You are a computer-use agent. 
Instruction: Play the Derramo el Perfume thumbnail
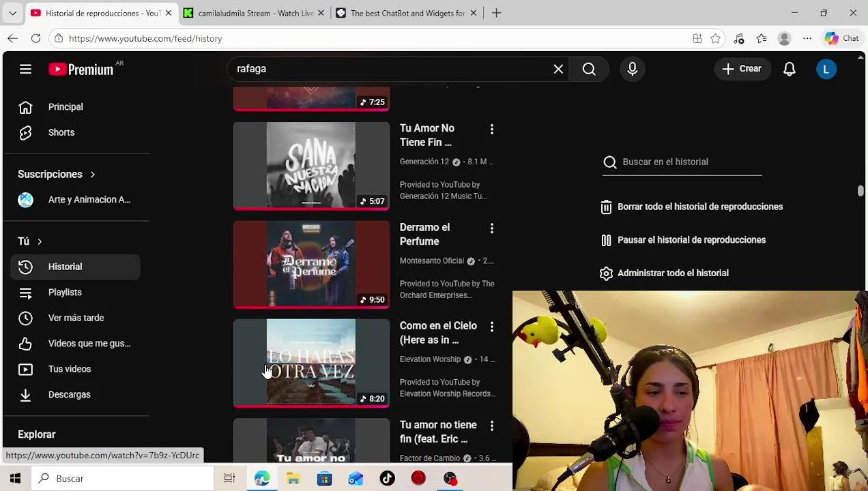tap(311, 265)
